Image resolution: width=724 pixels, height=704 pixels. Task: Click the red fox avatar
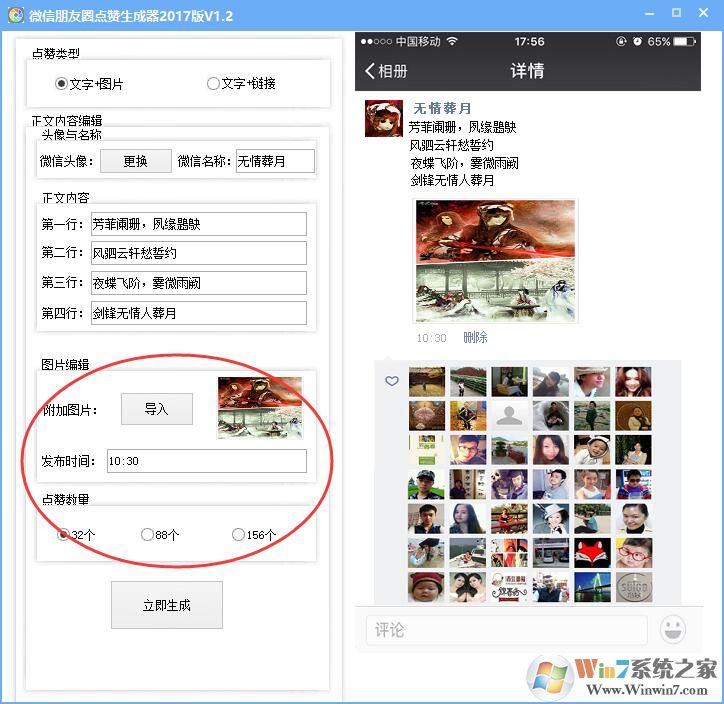coord(592,553)
